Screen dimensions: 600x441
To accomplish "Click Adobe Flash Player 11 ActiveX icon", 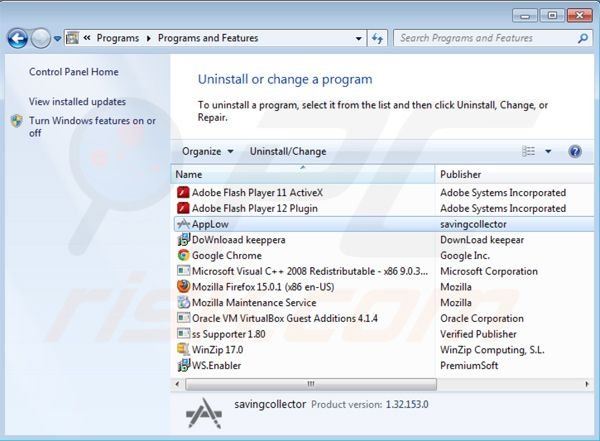I will click(183, 192).
